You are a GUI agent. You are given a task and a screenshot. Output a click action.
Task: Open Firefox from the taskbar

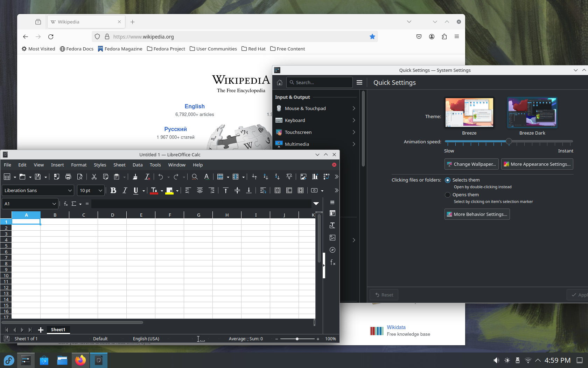pos(80,360)
